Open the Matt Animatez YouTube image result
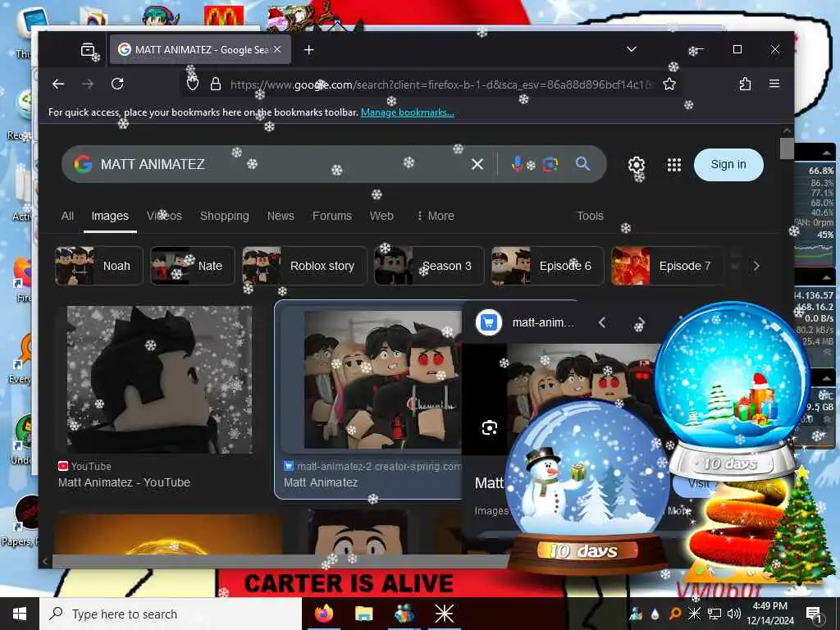This screenshot has width=840, height=630. tap(160, 379)
